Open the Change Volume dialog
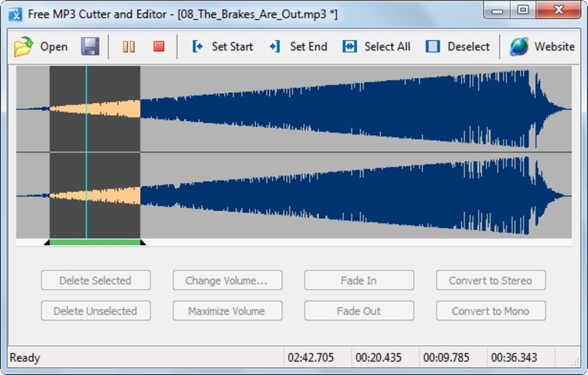The width and height of the screenshot is (588, 375). coord(227,280)
